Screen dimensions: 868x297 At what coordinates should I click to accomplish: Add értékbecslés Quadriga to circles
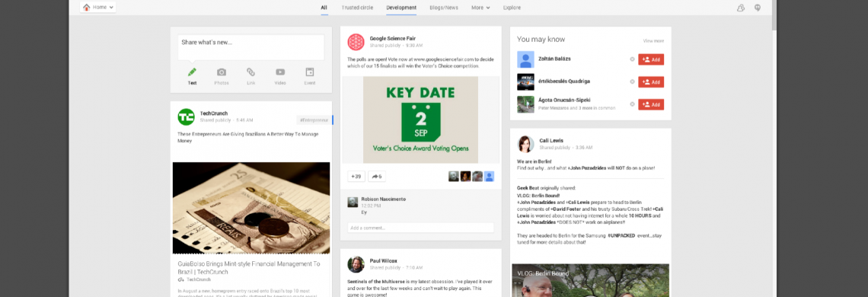[651, 82]
